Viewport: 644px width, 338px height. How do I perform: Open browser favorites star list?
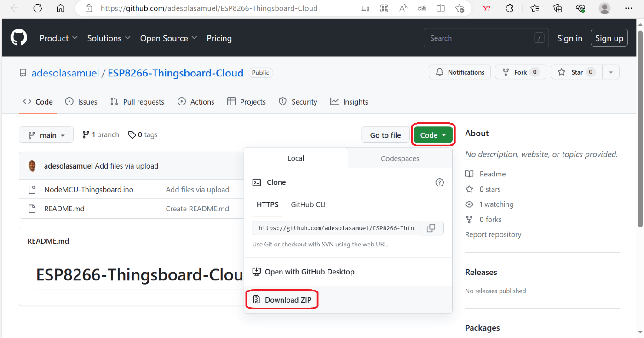pyautogui.click(x=534, y=8)
